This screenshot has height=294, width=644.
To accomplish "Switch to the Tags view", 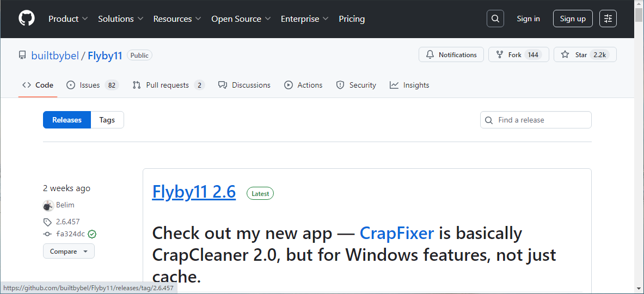I will click(107, 120).
